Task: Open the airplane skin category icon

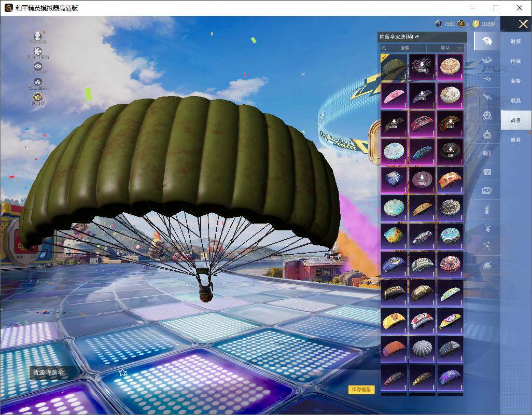Action: [x=487, y=97]
